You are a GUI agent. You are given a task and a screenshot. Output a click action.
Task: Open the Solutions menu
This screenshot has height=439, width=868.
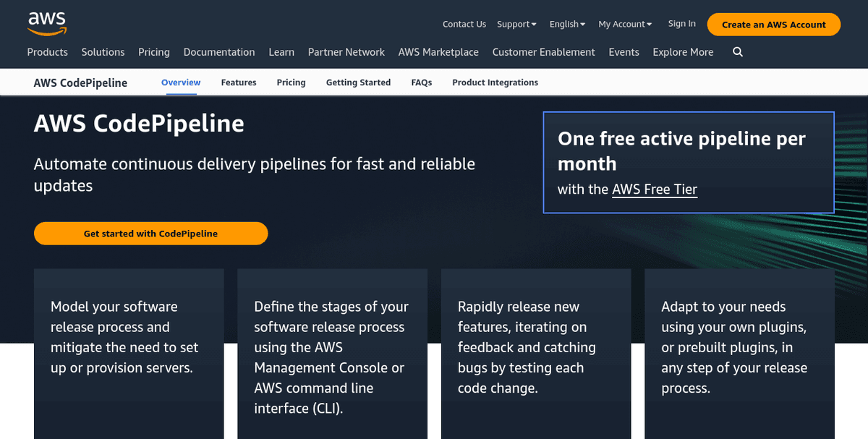(103, 51)
